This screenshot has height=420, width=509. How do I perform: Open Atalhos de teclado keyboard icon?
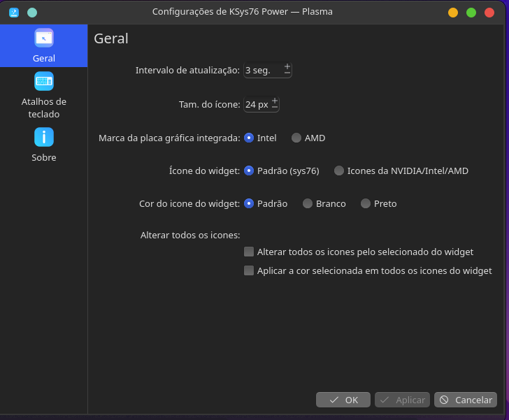click(x=44, y=81)
